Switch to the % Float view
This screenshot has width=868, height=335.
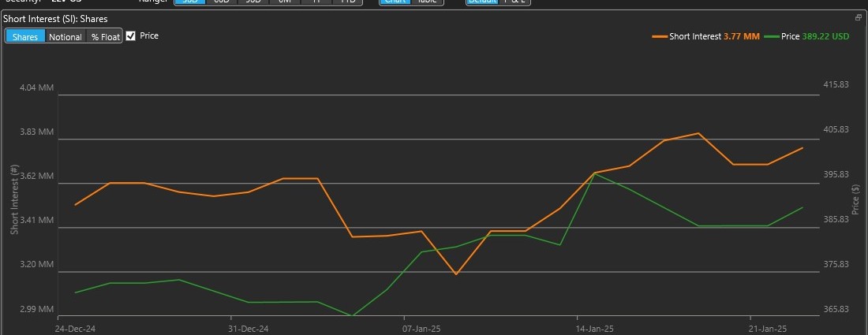[x=105, y=36]
